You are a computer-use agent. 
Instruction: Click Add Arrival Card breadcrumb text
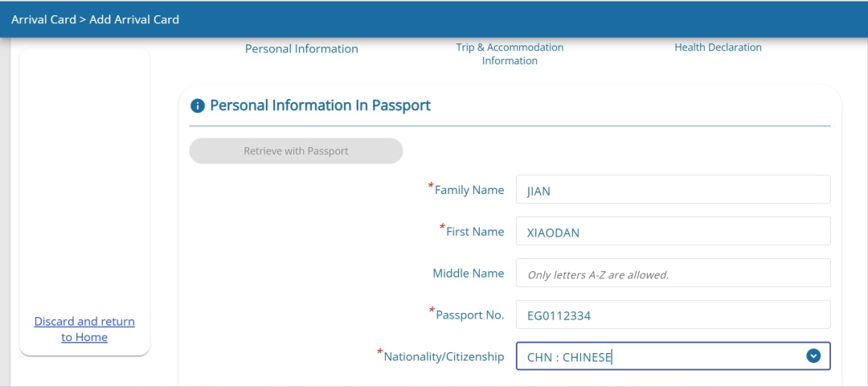click(x=134, y=19)
